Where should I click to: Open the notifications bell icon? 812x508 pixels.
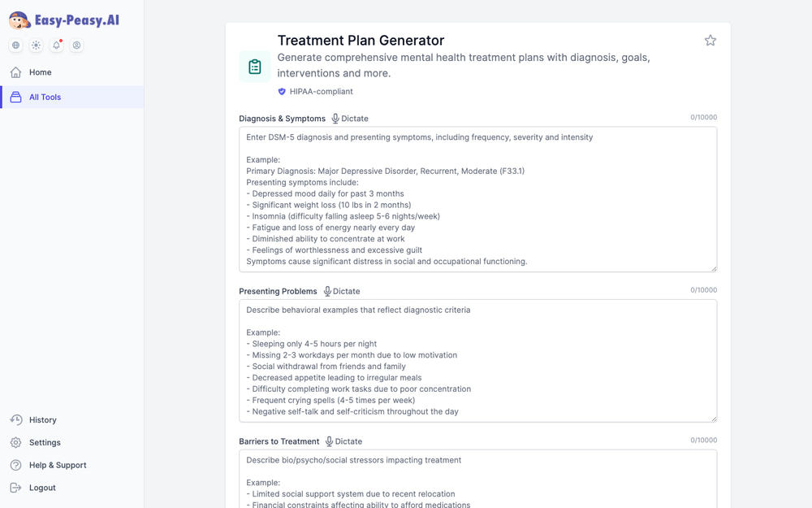point(57,45)
